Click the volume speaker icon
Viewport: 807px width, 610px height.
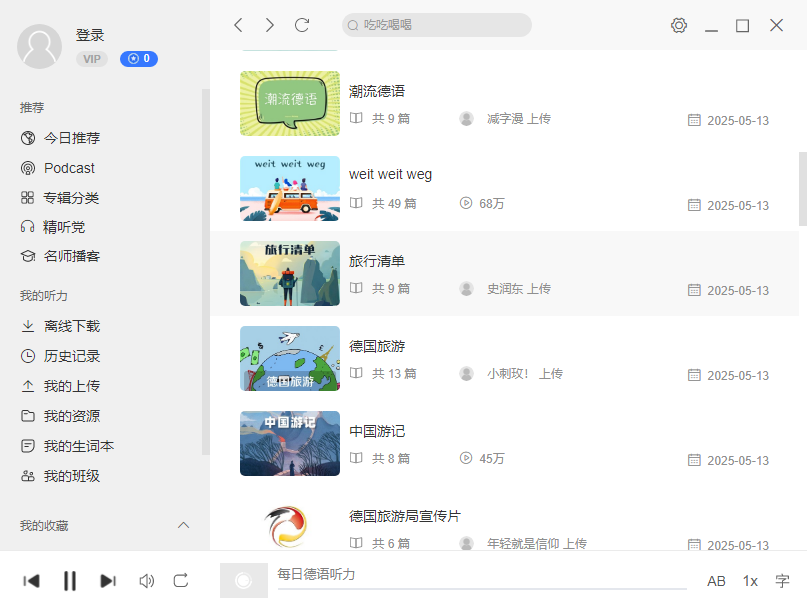click(x=146, y=581)
